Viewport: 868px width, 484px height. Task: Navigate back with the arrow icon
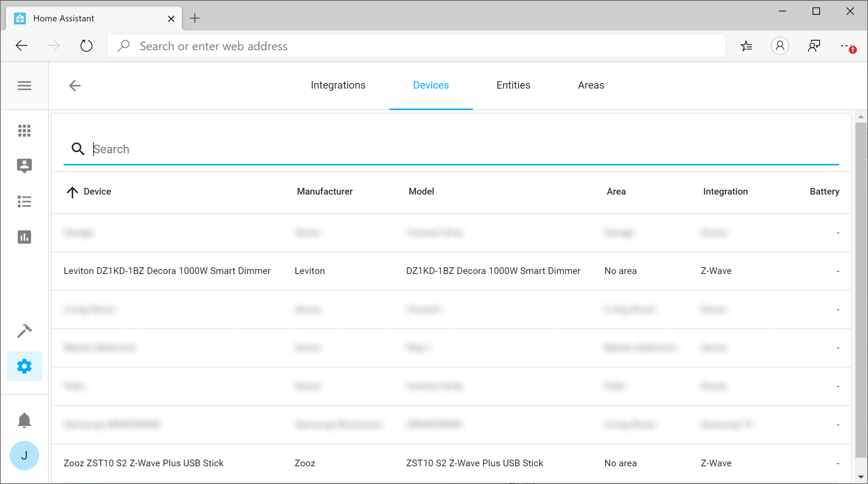(74, 85)
